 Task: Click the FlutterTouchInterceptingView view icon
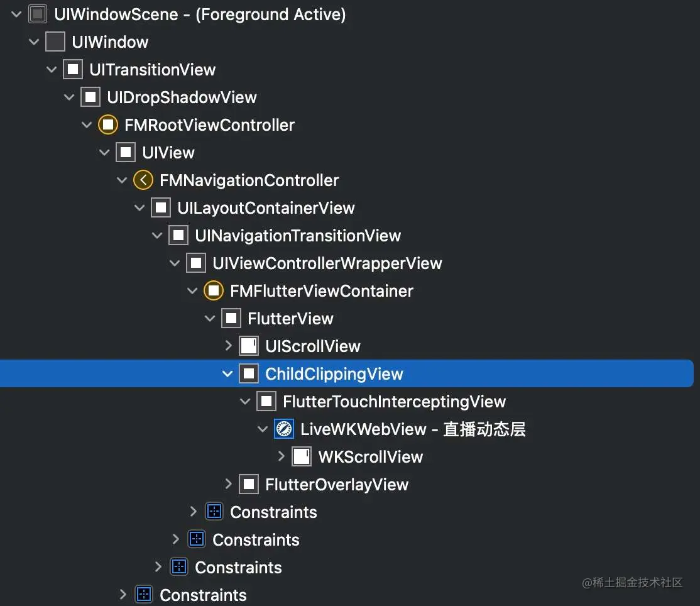(x=266, y=401)
